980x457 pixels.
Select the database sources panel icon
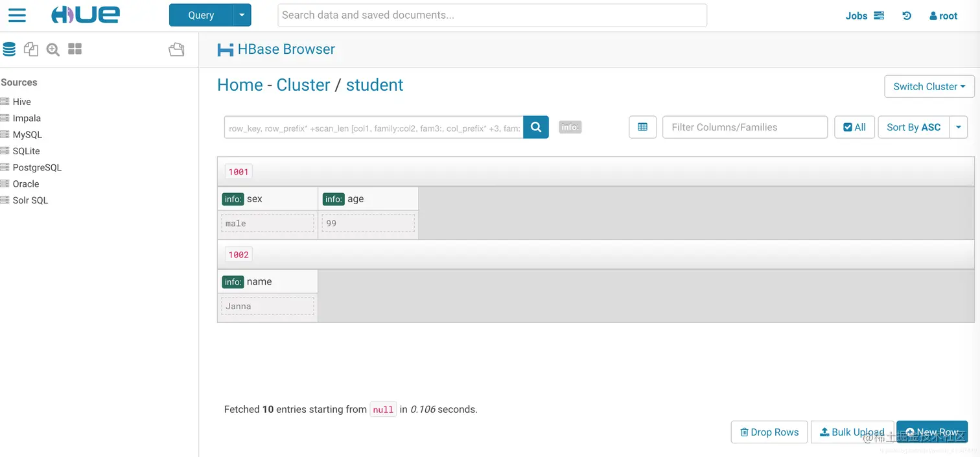coord(9,49)
